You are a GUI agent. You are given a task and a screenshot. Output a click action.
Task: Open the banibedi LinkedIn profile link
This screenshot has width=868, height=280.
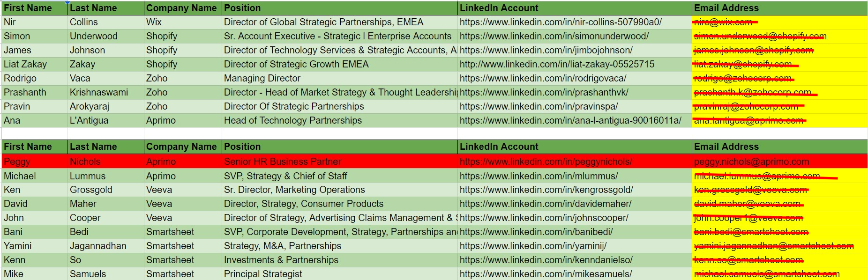[x=536, y=232]
